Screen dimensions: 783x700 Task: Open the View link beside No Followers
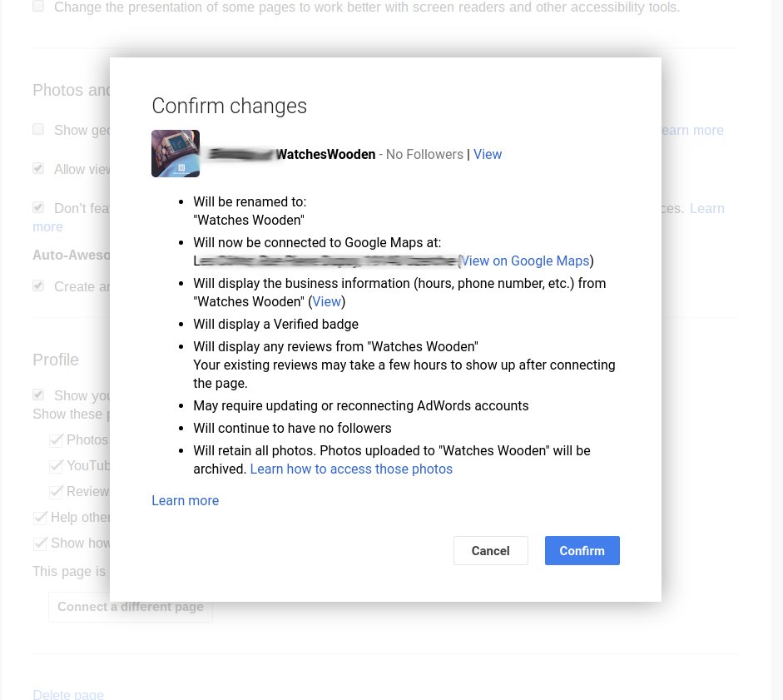[x=488, y=154]
